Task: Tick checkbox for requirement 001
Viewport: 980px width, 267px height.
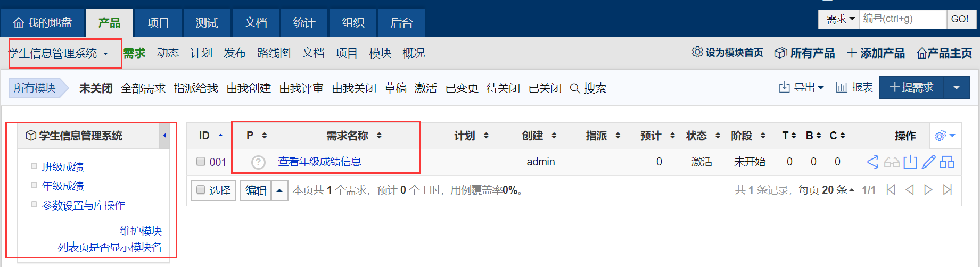Action: point(201,161)
